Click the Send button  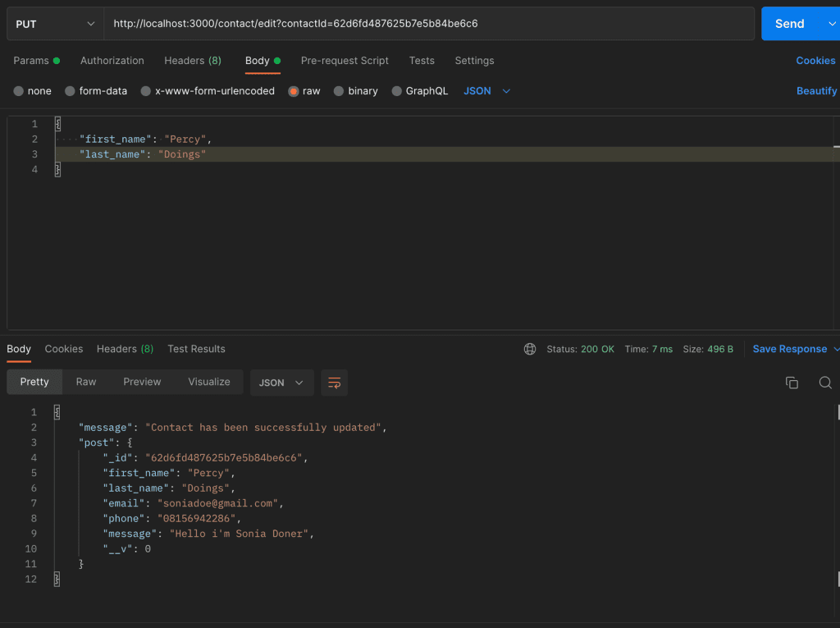(x=789, y=24)
